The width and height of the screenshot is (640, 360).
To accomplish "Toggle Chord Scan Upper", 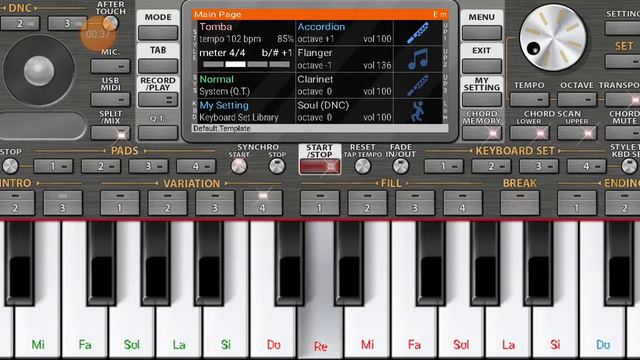I will (x=577, y=133).
